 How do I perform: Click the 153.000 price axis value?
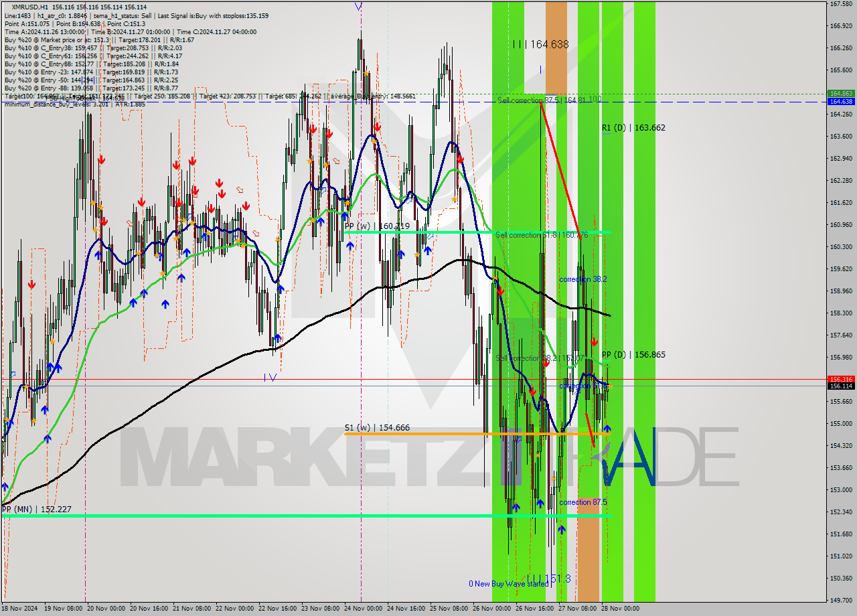click(840, 489)
